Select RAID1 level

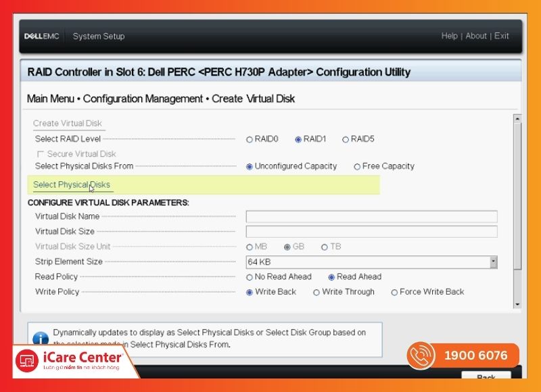click(x=298, y=140)
